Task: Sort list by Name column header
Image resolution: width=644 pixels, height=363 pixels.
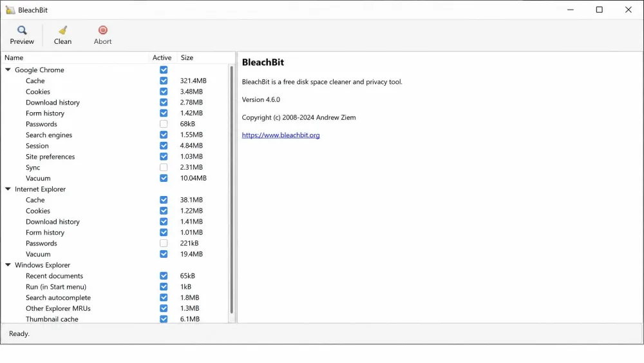Action: (75, 57)
